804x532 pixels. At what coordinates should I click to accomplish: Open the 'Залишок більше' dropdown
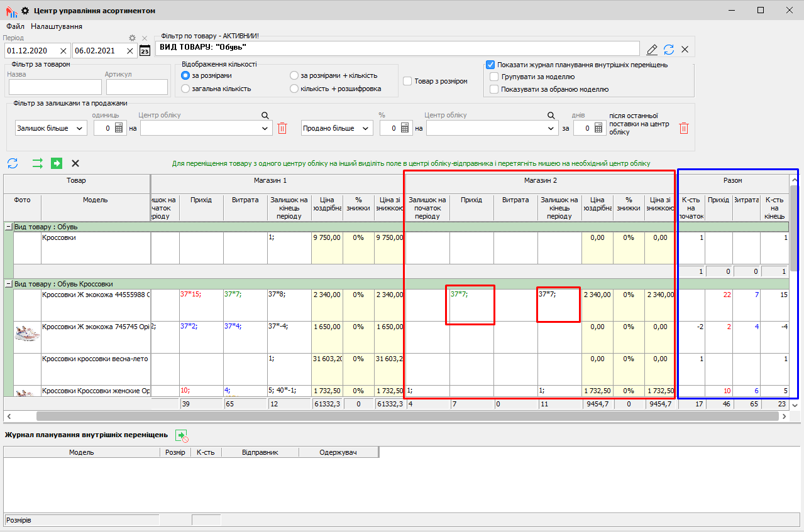(51, 128)
